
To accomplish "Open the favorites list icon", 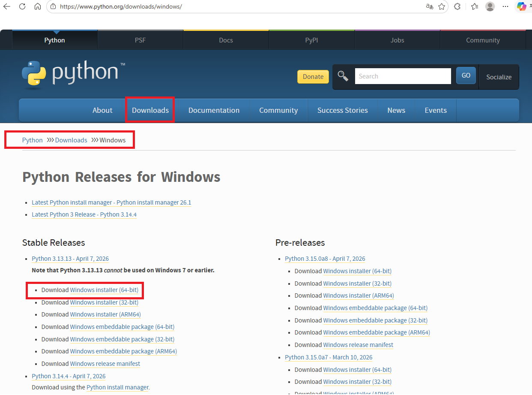I will (475, 6).
